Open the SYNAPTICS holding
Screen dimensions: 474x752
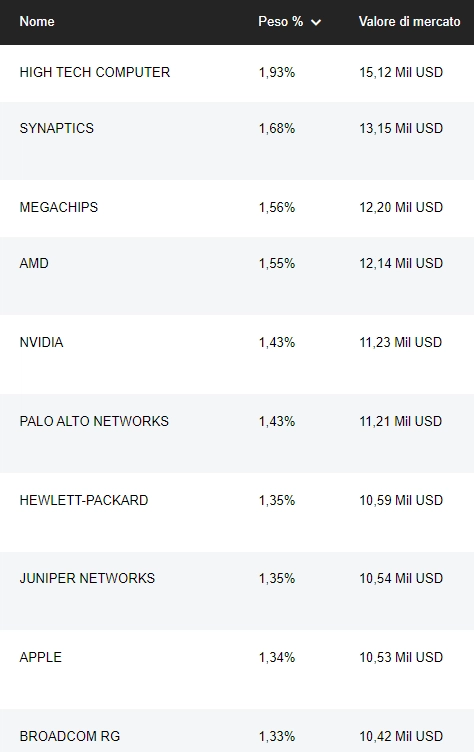point(57,129)
